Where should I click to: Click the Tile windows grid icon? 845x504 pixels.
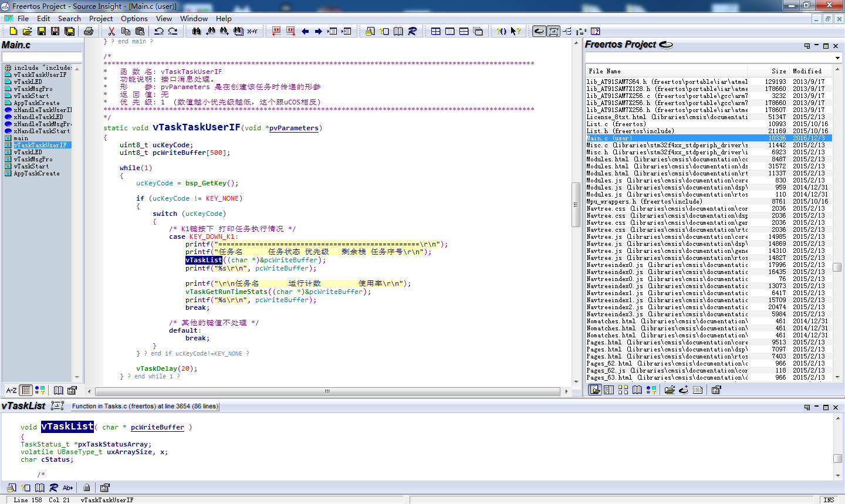pyautogui.click(x=436, y=31)
